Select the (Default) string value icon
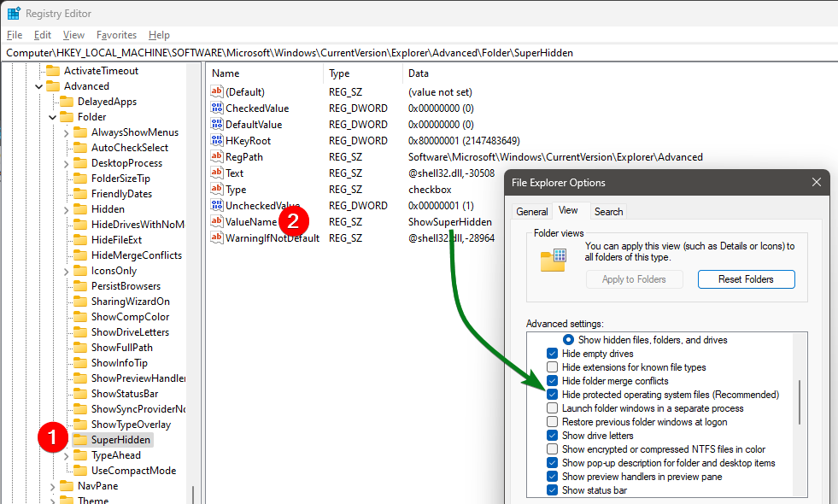The width and height of the screenshot is (838, 504). pos(216,91)
